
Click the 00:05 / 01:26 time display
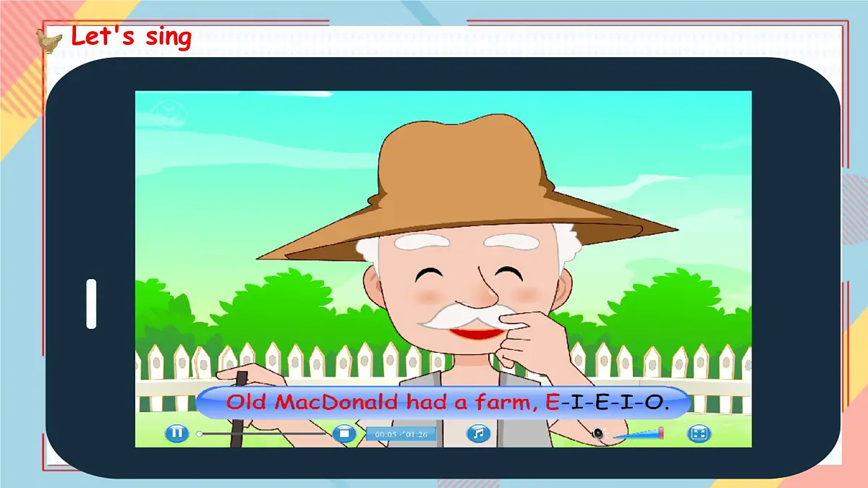click(401, 435)
